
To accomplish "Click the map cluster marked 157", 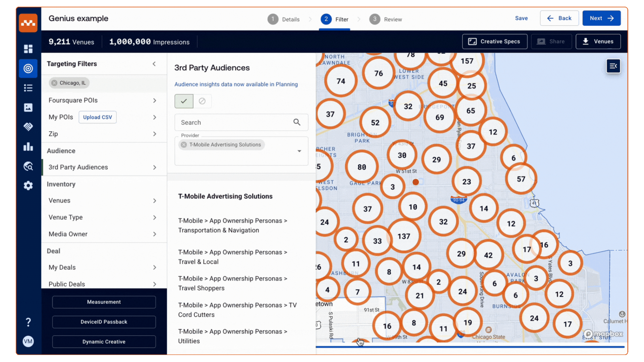I will point(467,61).
